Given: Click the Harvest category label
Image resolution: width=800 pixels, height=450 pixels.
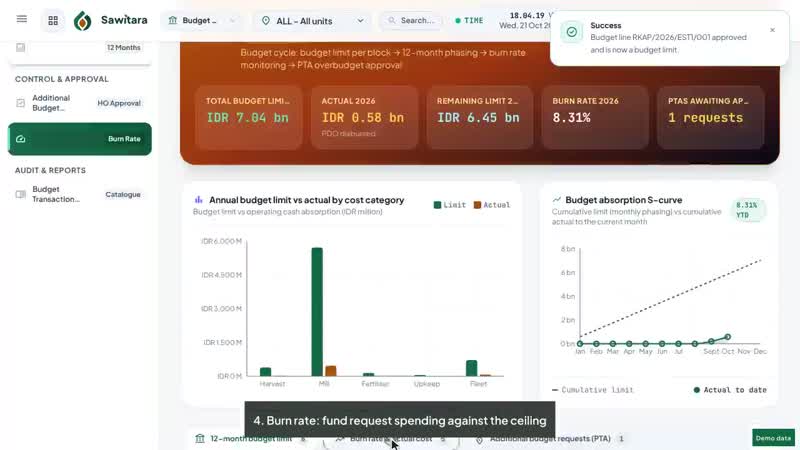Looking at the screenshot, I should (272, 384).
